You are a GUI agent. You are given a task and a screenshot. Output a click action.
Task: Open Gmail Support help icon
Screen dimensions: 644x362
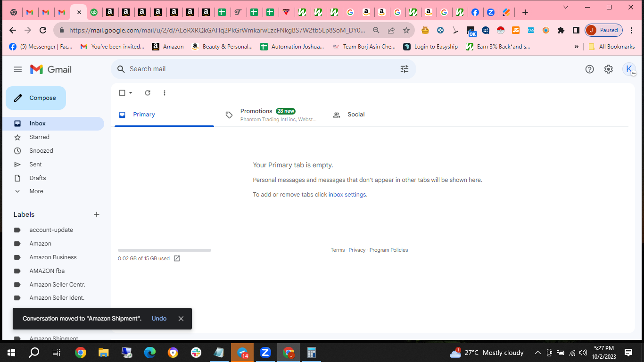point(589,69)
